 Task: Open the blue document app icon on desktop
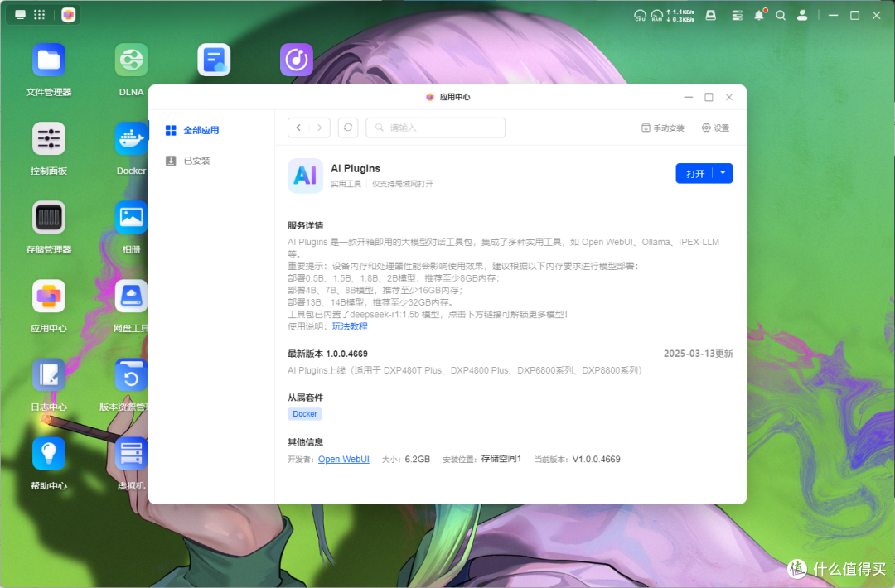[x=214, y=60]
